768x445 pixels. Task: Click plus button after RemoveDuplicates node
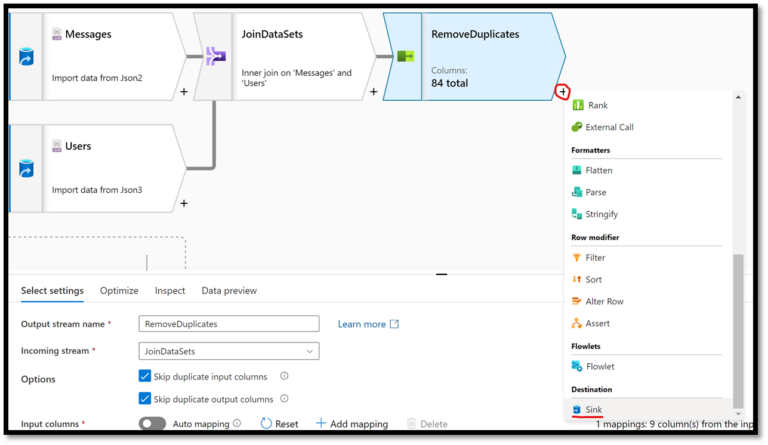[x=563, y=92]
